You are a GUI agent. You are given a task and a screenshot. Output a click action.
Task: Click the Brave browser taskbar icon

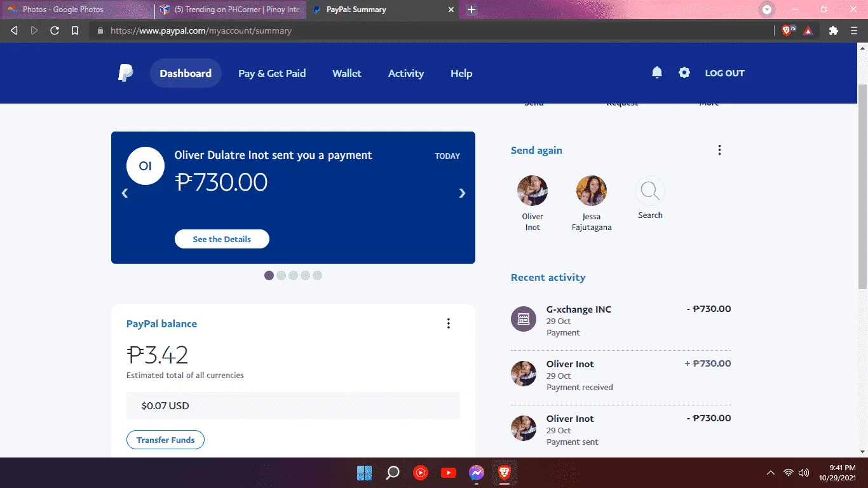pyautogui.click(x=505, y=473)
